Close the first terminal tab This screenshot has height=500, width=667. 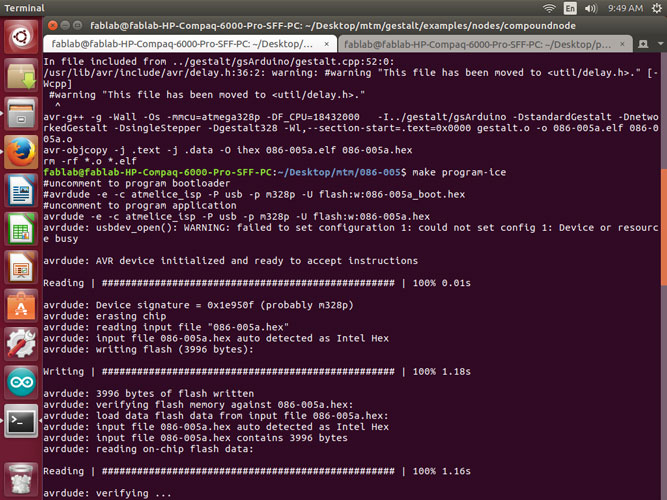pyautogui.click(x=326, y=44)
